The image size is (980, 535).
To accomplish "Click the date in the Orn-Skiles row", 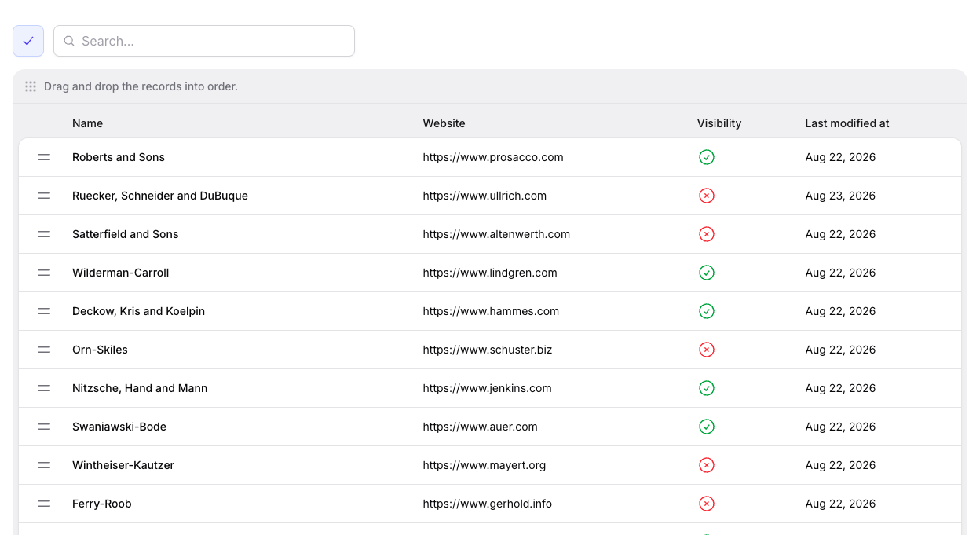I will (x=840, y=350).
